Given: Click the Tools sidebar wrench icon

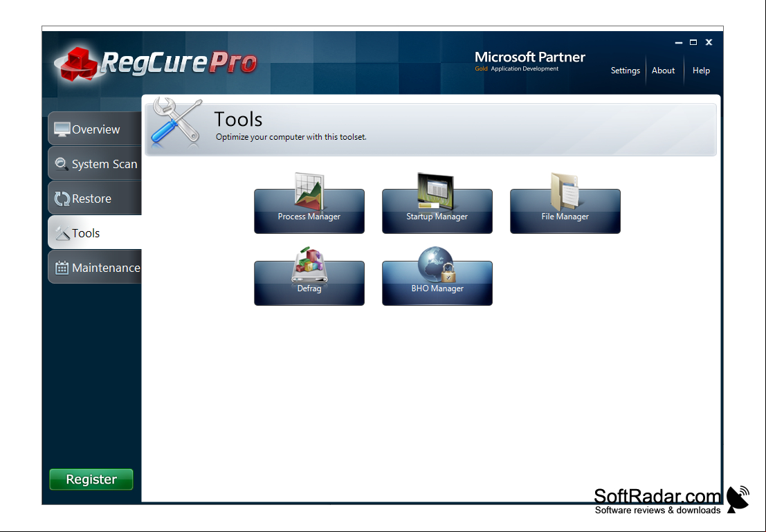Looking at the screenshot, I should pyautogui.click(x=62, y=233).
